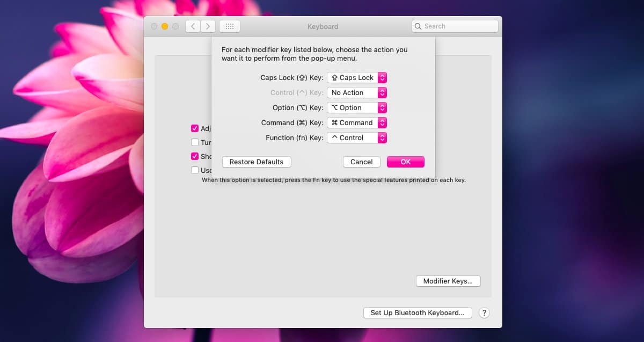
Task: Uncheck the checkbox beginning with 'Sho'
Action: 195,156
